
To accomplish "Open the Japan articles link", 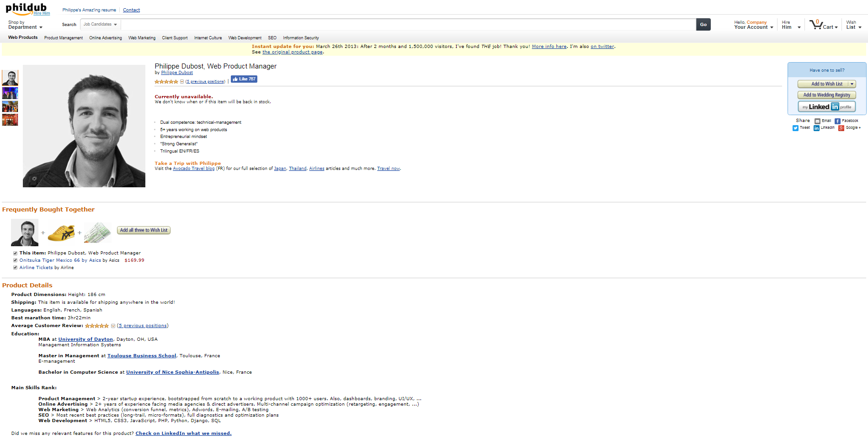I will click(x=280, y=169).
